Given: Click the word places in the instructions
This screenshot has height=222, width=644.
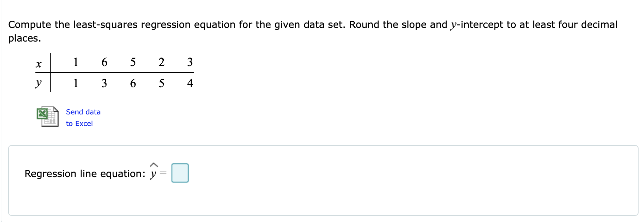Looking at the screenshot, I should 23,38.
